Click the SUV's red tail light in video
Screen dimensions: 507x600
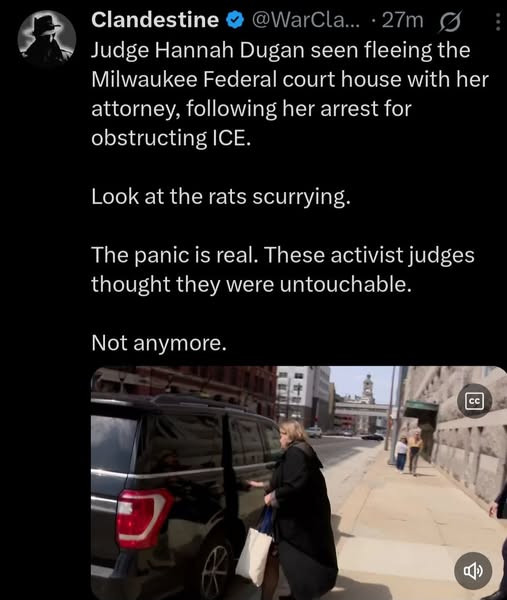point(143,518)
